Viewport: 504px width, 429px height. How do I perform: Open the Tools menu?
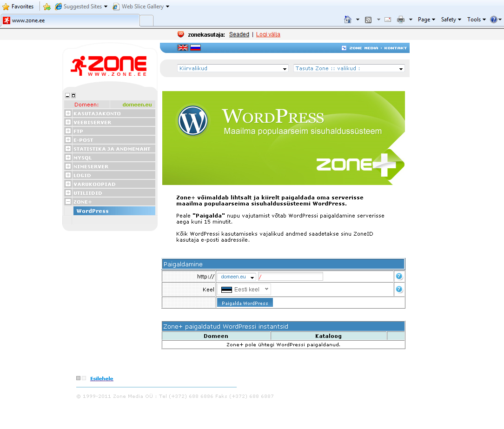coord(477,20)
